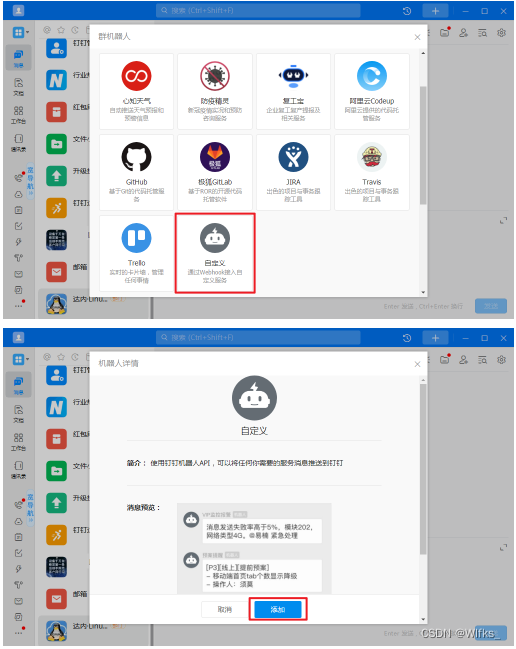The height and width of the screenshot is (649, 516).
Task: Open green 升级 arrow chat in 群机器人 window
Action: (x=56, y=176)
